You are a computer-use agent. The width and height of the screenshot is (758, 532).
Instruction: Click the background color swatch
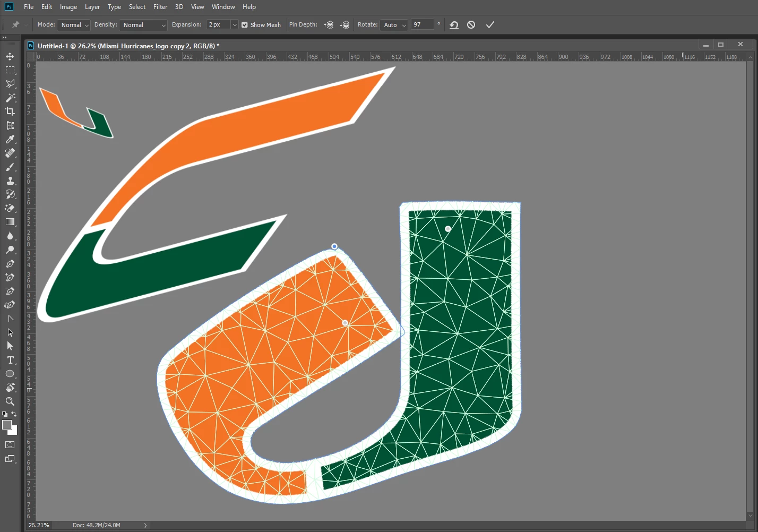point(14,432)
